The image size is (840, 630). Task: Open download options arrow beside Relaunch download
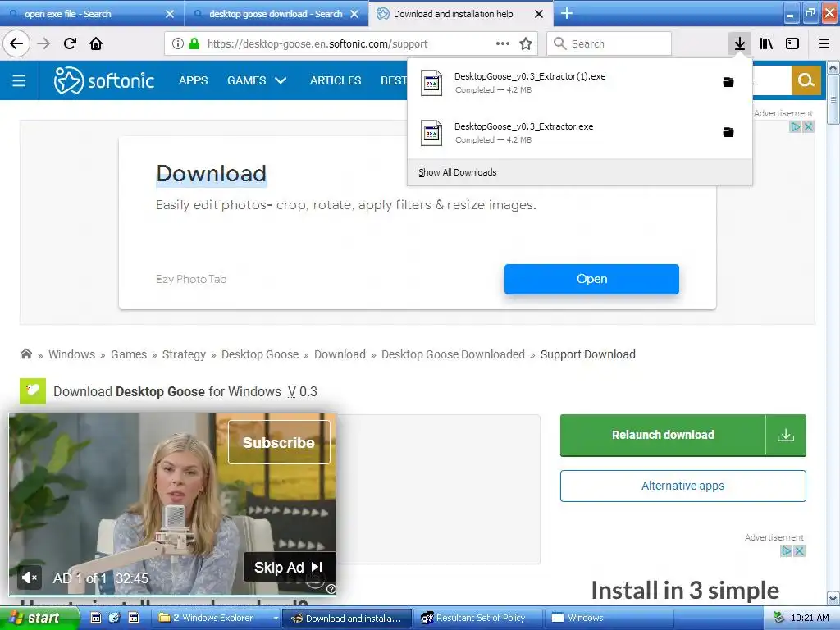pyautogui.click(x=785, y=435)
